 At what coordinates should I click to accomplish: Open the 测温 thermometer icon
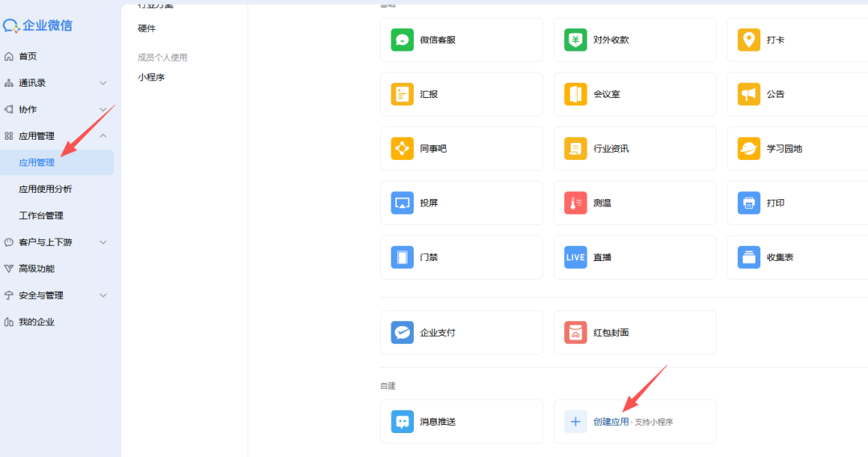[575, 203]
